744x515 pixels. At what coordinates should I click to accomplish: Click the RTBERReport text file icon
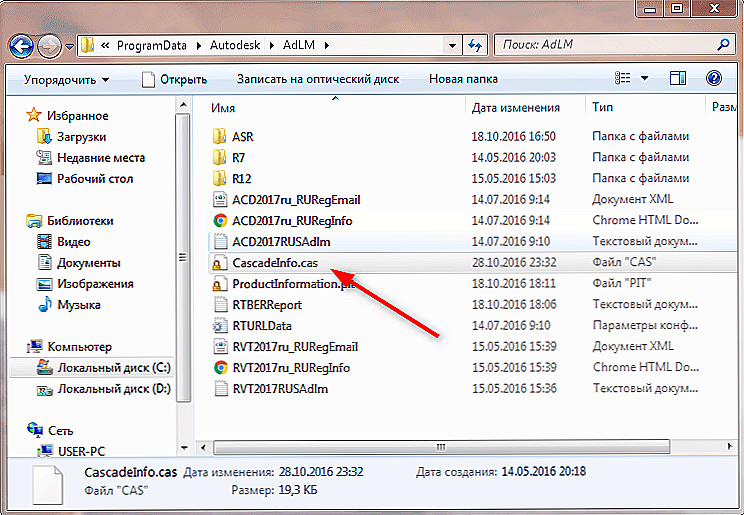click(220, 305)
